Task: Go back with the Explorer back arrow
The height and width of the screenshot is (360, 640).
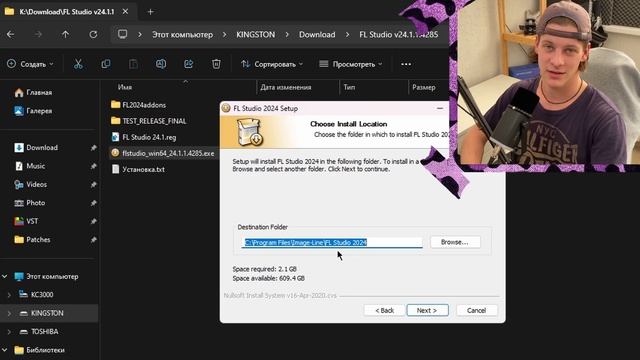Action: point(11,35)
